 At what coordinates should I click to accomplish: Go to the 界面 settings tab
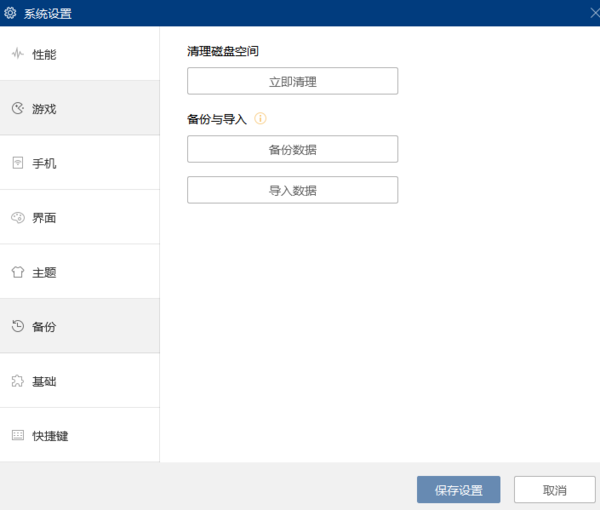pyautogui.click(x=80, y=218)
